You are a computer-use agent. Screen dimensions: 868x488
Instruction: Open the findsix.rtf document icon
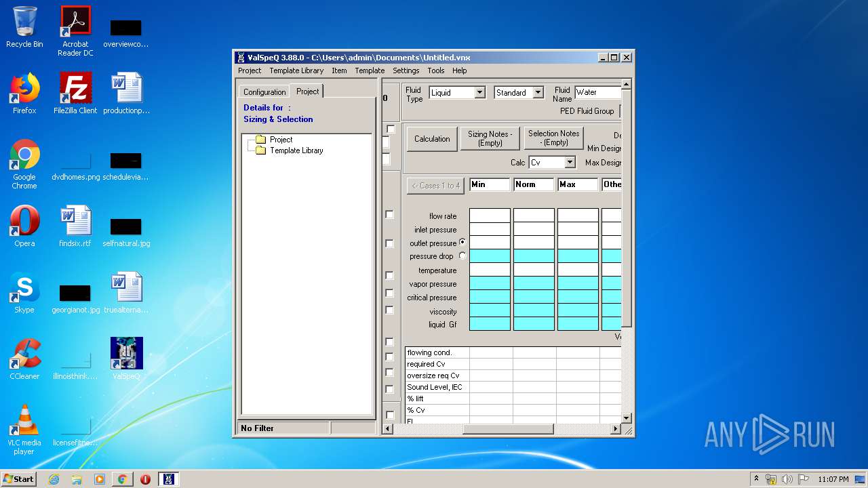75,226
